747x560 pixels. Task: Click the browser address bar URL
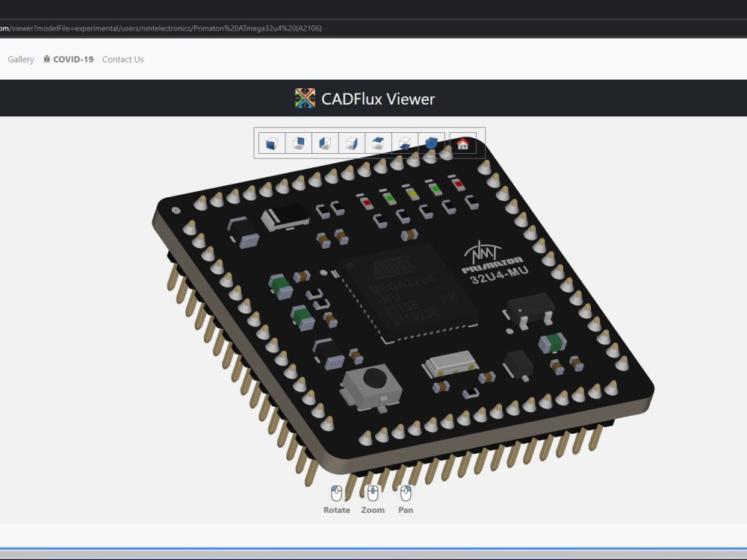161,28
